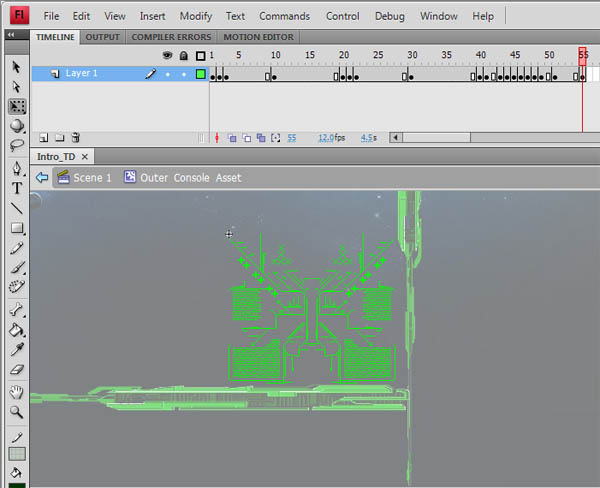Viewport: 600px width, 488px height.
Task: Select the Bone tool
Action: (17, 309)
